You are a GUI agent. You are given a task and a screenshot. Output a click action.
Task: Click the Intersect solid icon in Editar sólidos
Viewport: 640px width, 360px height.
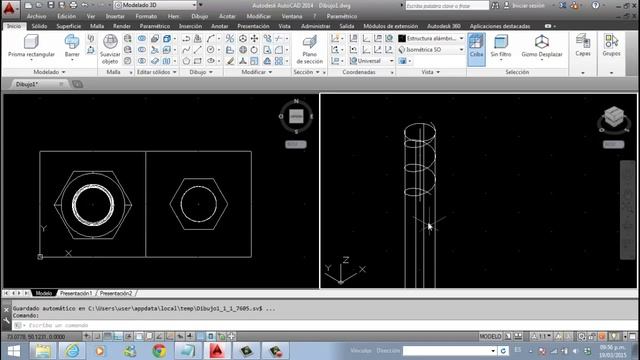coord(142,61)
